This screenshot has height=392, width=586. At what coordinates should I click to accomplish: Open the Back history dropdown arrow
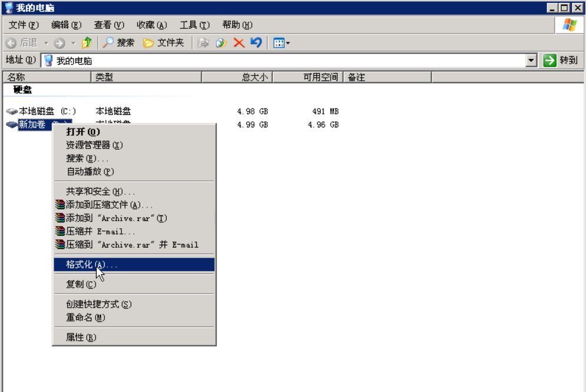click(x=47, y=44)
